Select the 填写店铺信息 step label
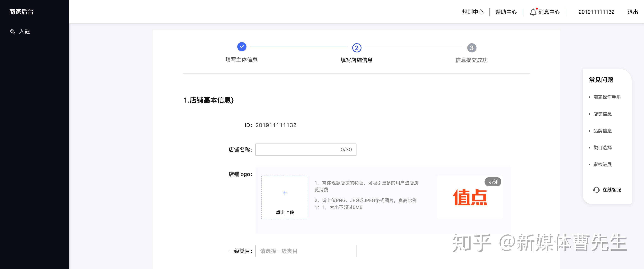 click(356, 60)
